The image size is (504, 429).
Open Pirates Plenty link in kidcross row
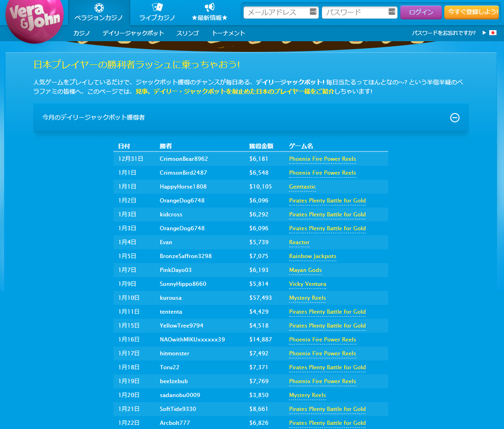click(x=327, y=214)
